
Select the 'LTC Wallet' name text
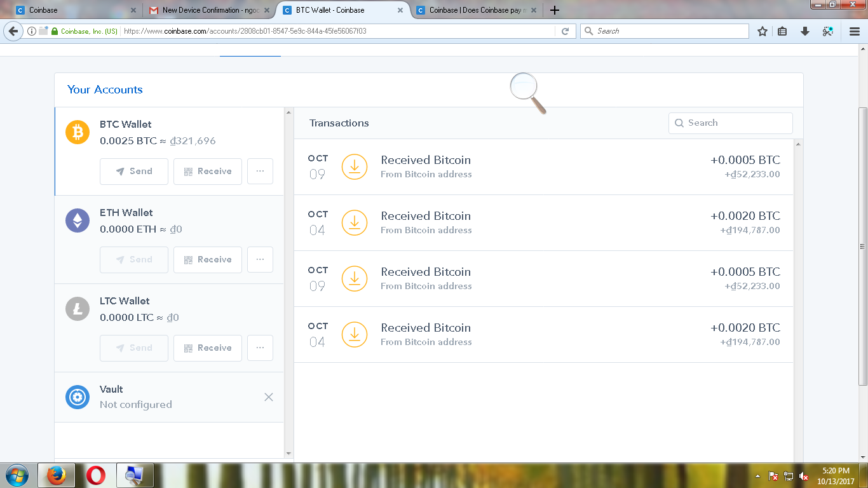pos(125,301)
